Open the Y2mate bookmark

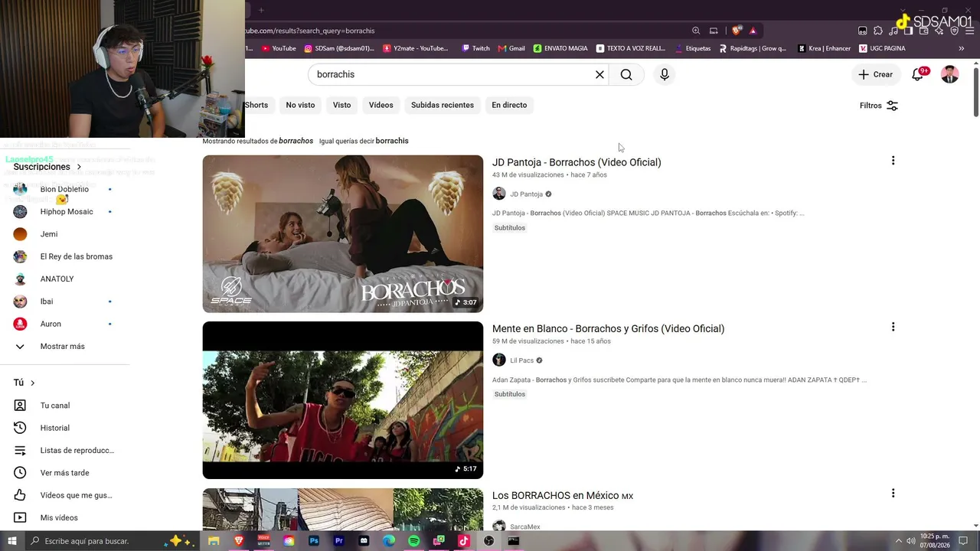[x=416, y=48]
